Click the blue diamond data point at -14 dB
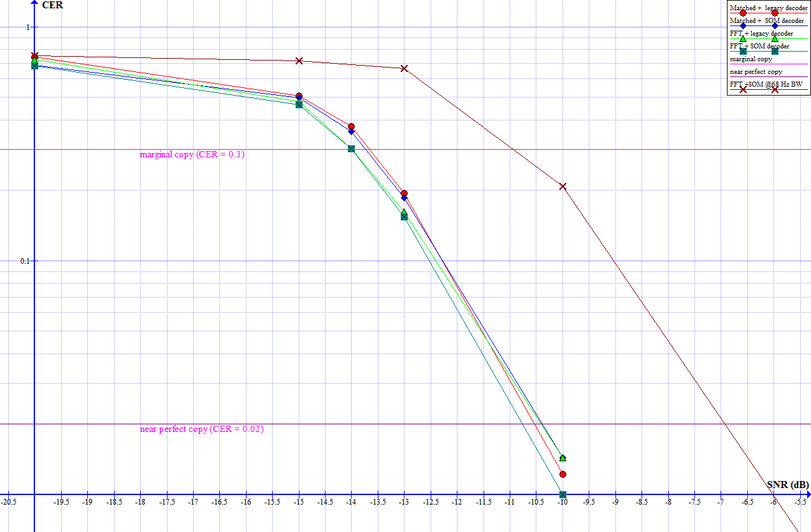811x532 pixels. 351,132
